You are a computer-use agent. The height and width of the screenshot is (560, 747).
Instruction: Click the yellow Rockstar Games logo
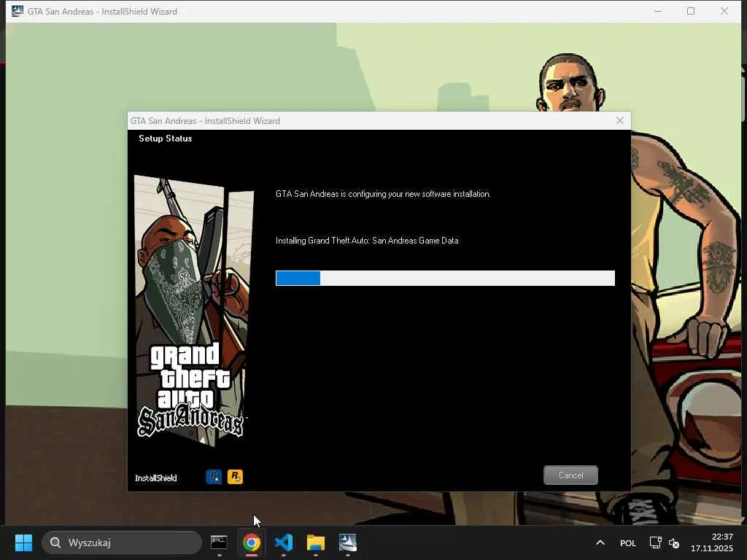click(235, 476)
